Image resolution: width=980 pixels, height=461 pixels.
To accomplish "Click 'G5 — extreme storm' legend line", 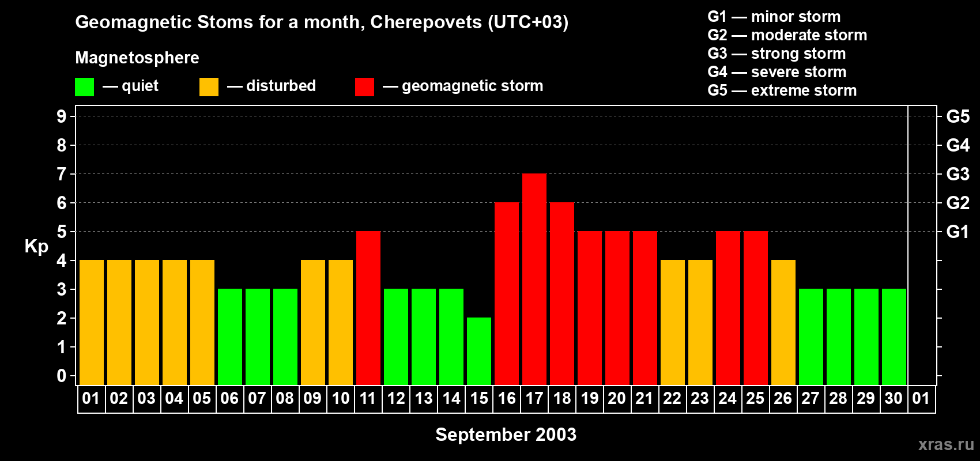I will 782,90.
